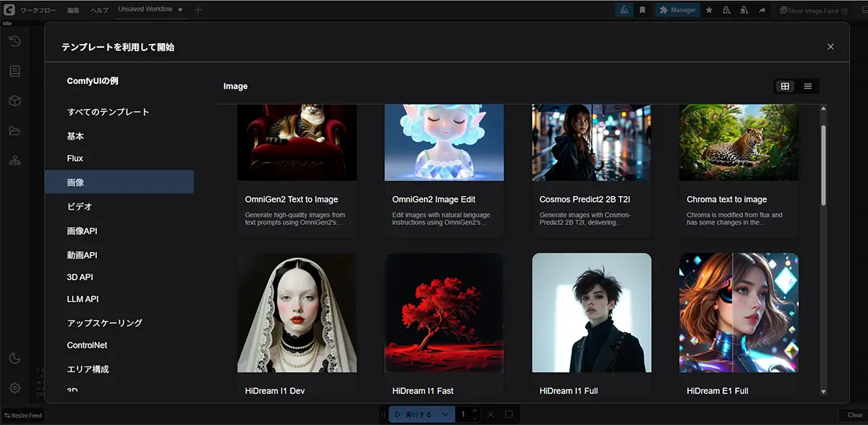Viewport: 868px width, 425px height.
Task: Open HiDream I1 Fast red tree thumbnail
Action: (444, 313)
